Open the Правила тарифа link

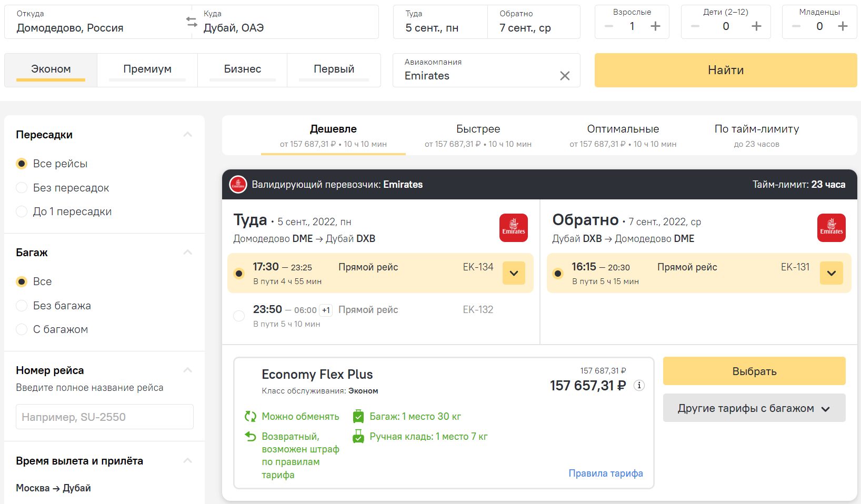coord(605,473)
